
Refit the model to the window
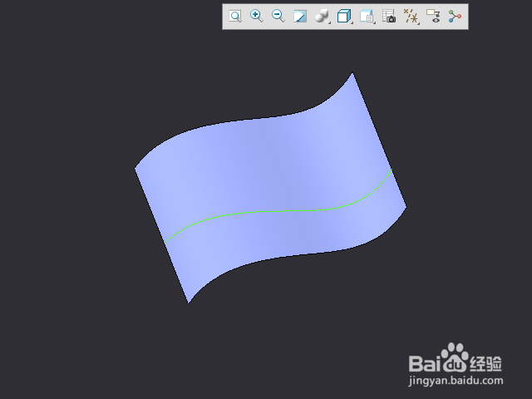coord(235,17)
